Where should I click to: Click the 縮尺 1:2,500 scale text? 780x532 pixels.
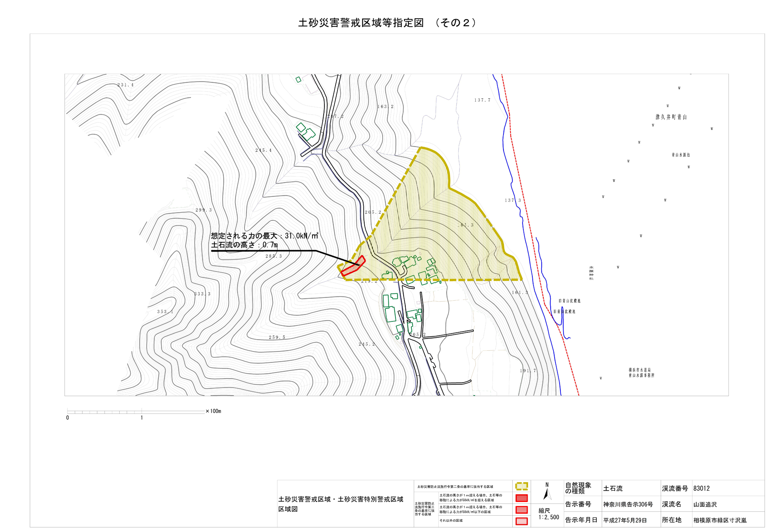pos(548,514)
